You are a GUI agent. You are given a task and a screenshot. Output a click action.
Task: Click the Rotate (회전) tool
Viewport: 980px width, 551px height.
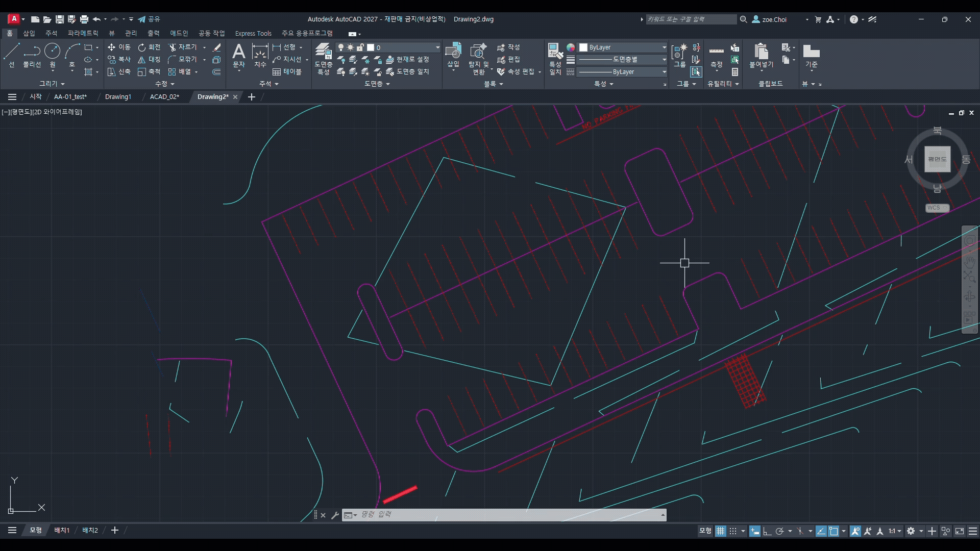pyautogui.click(x=149, y=47)
